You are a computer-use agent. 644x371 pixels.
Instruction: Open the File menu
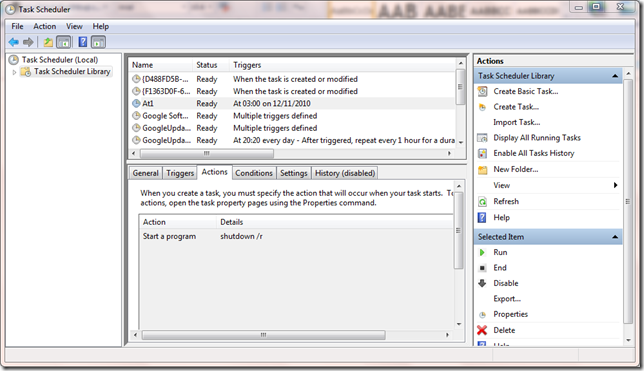point(17,26)
